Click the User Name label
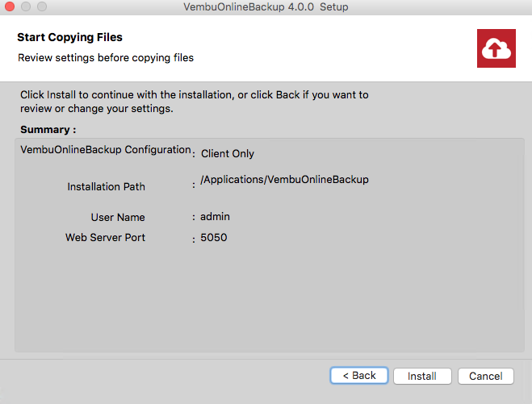 pos(118,217)
